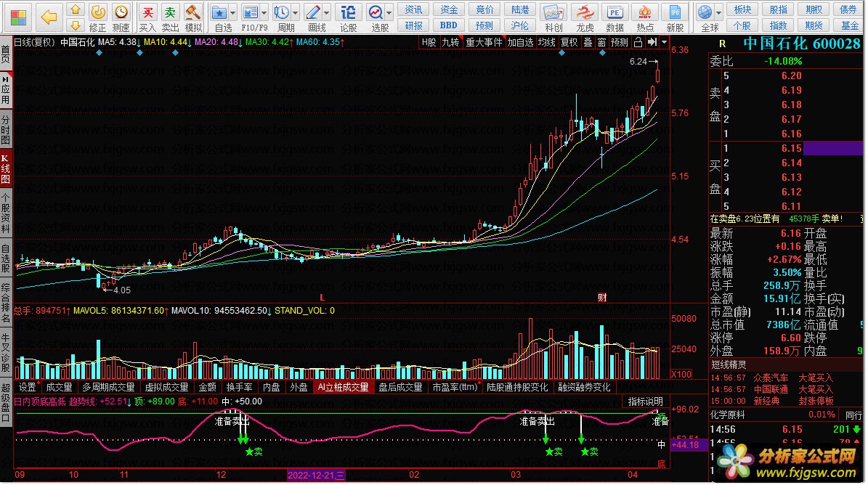Toggle the 均线 moving average display
868x485 pixels.
(547, 43)
